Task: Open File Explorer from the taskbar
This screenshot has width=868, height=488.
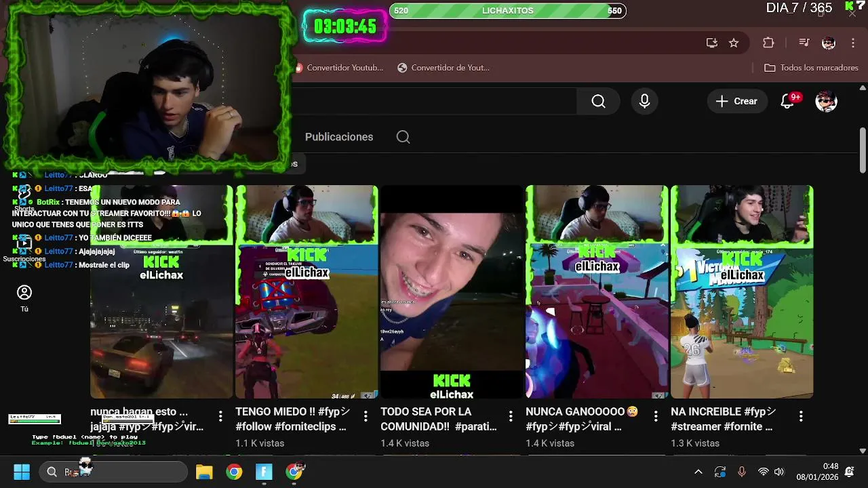Action: click(204, 472)
